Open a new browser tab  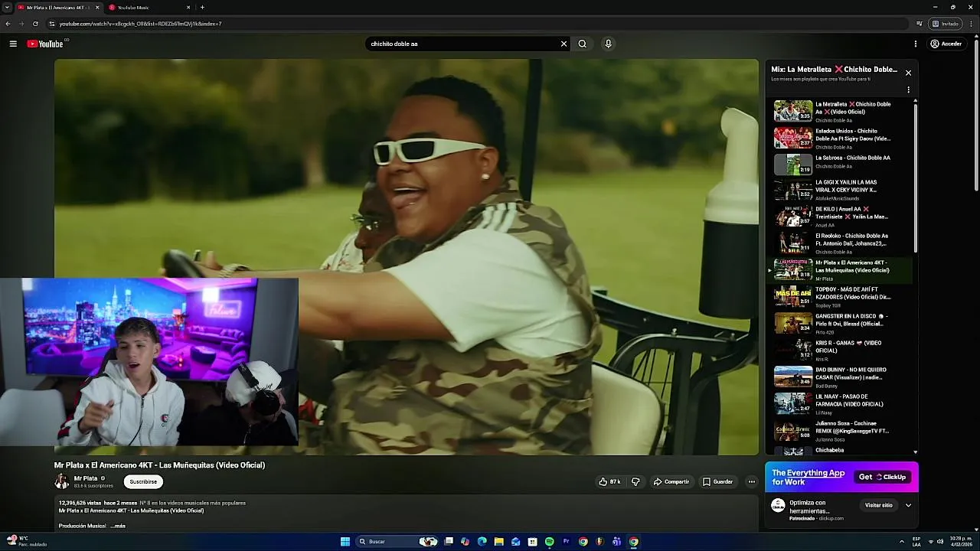[x=202, y=7]
